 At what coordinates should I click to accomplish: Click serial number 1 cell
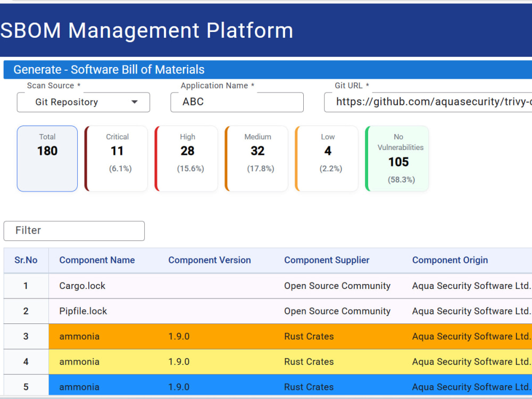pos(26,286)
